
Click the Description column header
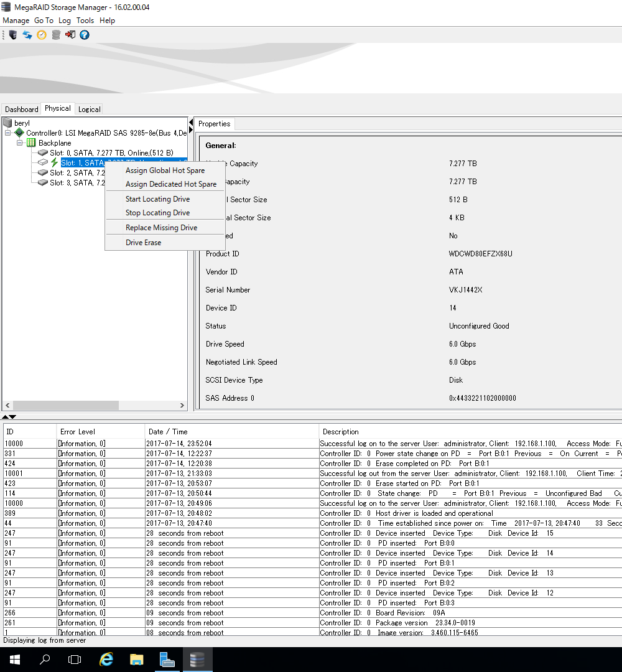470,432
